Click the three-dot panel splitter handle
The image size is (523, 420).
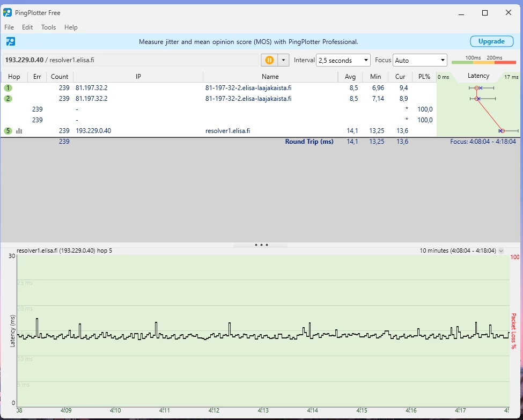pyautogui.click(x=261, y=245)
